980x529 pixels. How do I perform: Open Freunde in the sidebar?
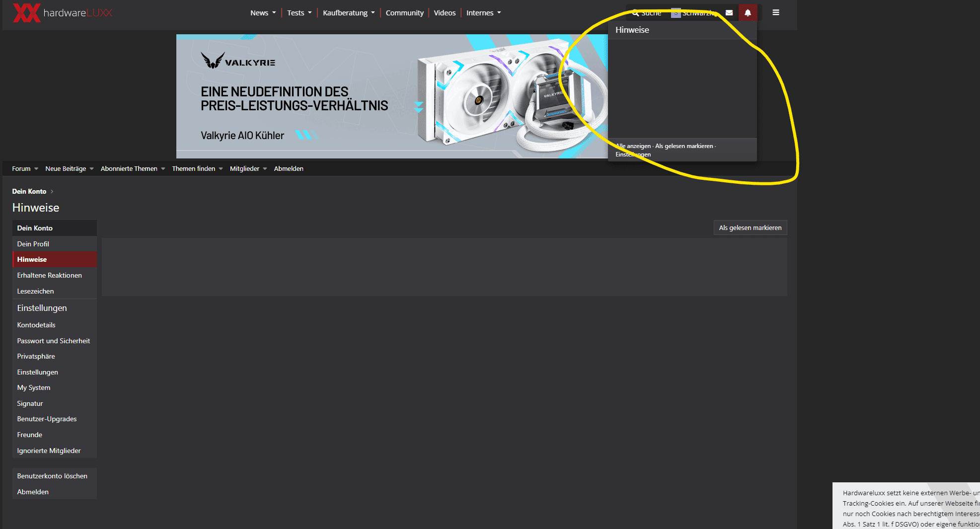[54, 435]
